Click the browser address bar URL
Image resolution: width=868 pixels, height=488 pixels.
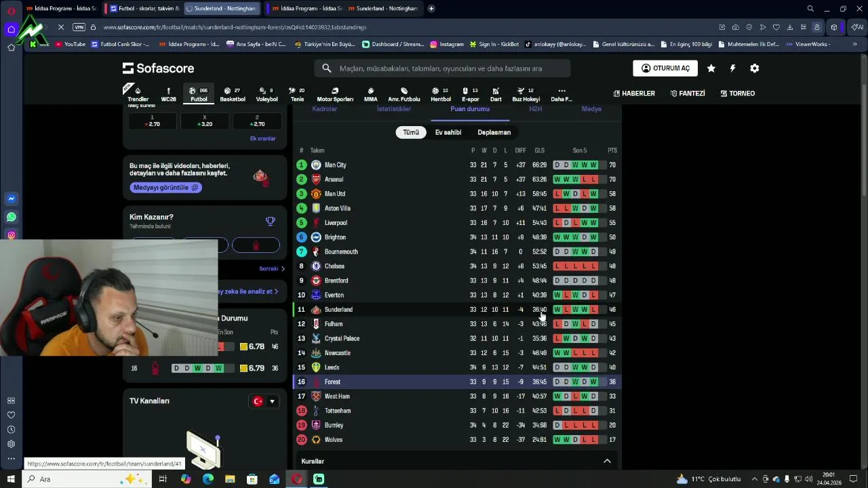tap(235, 27)
